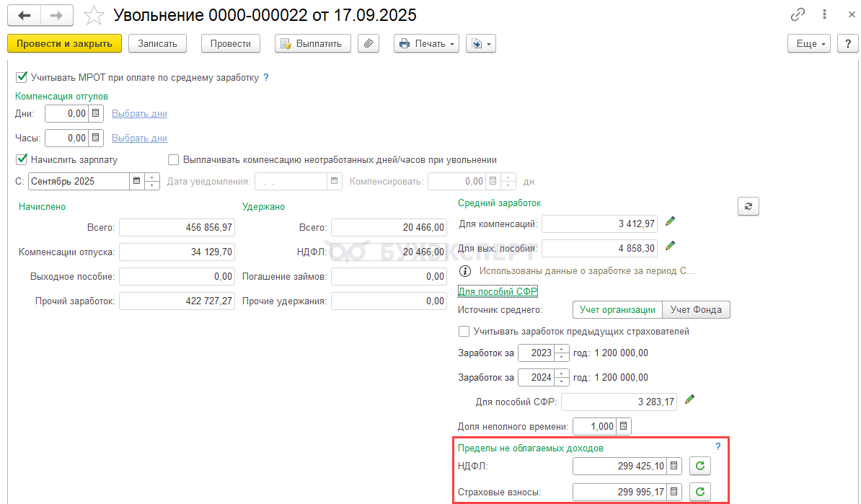Open calculator for compensation hours (Часы) field
The image size is (861, 504).
point(95,138)
